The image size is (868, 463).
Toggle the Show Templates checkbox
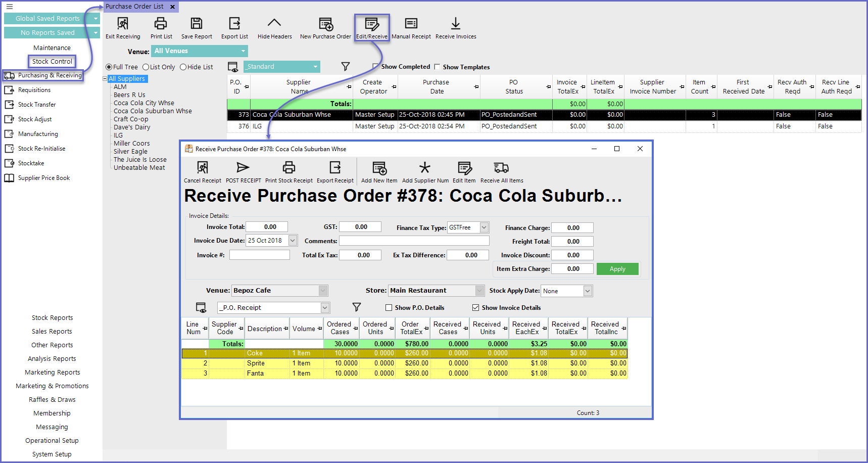coord(437,67)
